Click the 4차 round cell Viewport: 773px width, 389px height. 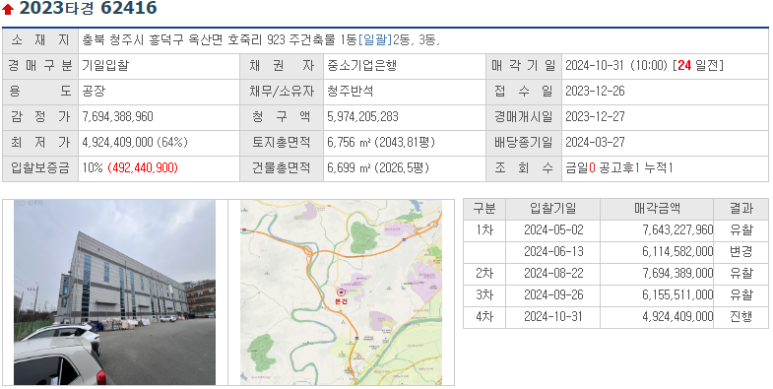pyautogui.click(x=484, y=317)
